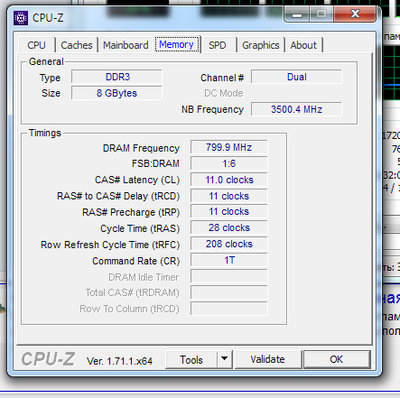Select the Mainboard tab

126,45
